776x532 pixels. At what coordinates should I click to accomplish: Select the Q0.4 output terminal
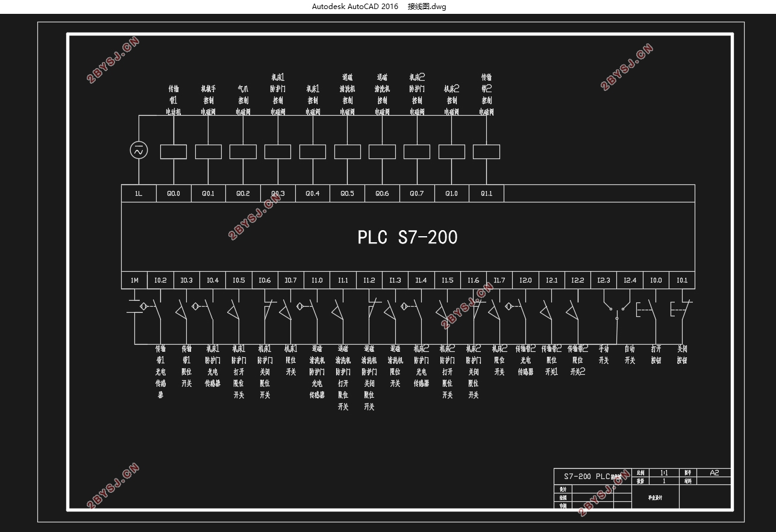click(313, 193)
